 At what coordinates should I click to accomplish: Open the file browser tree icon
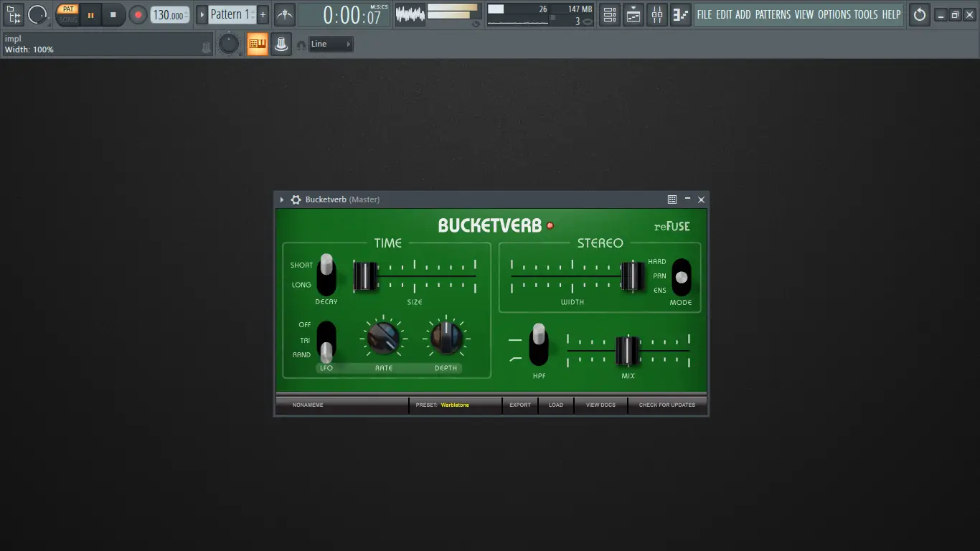coord(14,14)
